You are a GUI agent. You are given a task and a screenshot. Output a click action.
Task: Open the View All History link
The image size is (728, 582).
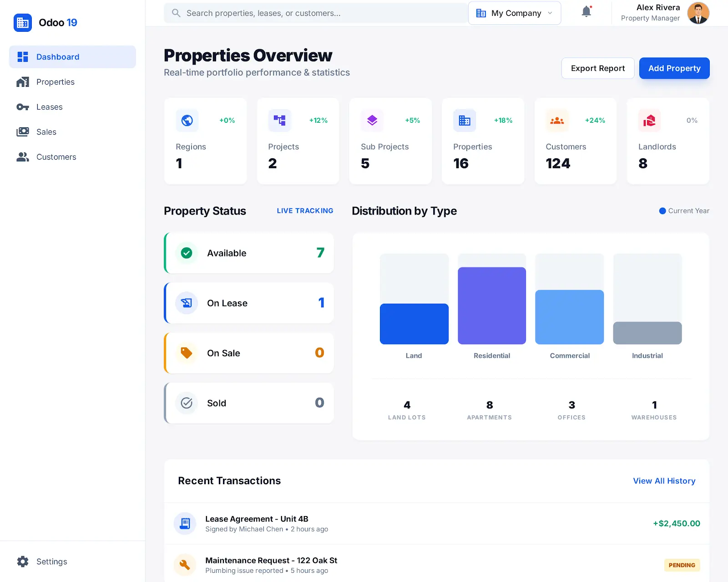[664, 481]
